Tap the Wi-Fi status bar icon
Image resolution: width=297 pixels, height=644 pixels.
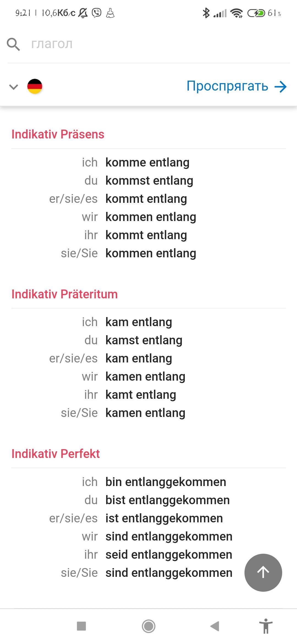point(237,13)
